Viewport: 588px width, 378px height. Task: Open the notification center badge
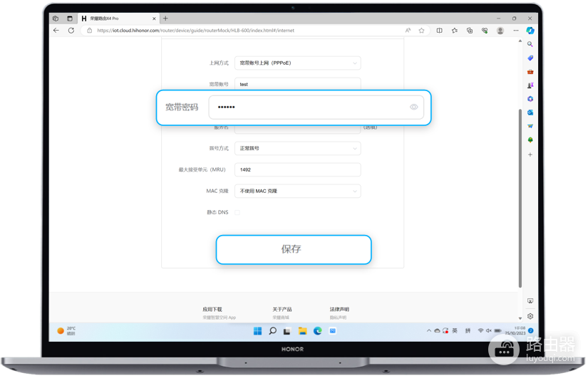point(530,331)
